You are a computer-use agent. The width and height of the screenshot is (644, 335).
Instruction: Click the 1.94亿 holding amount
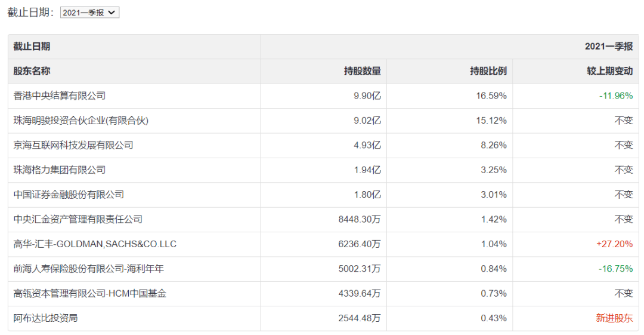(x=367, y=170)
